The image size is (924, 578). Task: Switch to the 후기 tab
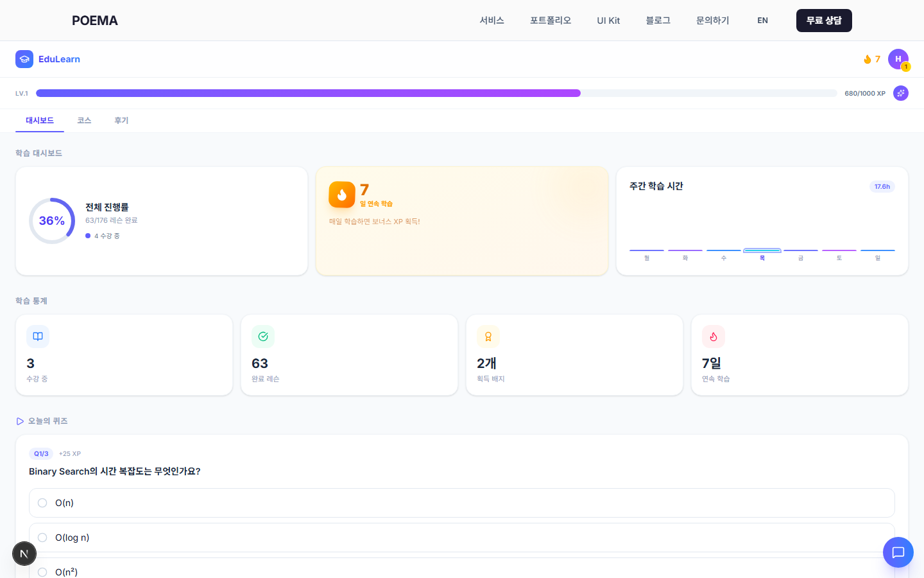121,121
